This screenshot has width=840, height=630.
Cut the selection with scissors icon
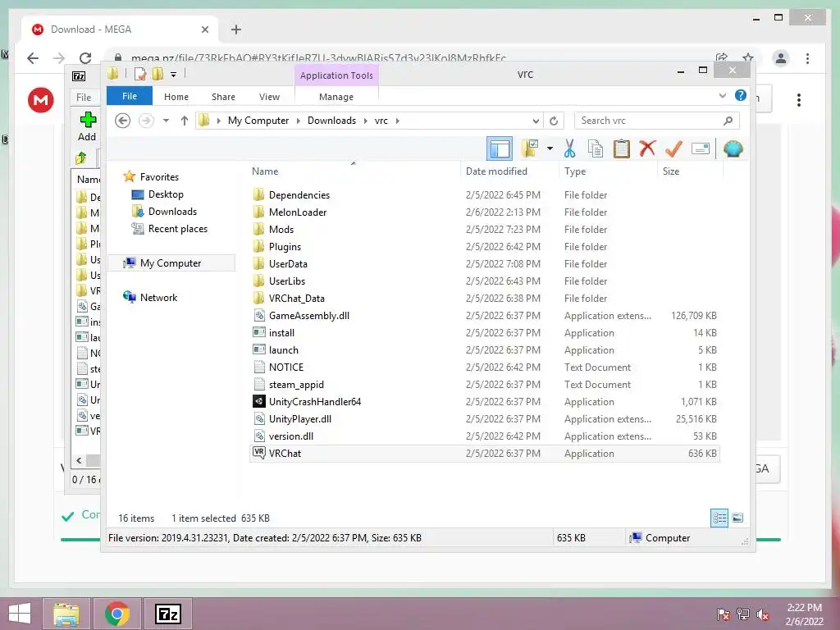[x=569, y=148]
